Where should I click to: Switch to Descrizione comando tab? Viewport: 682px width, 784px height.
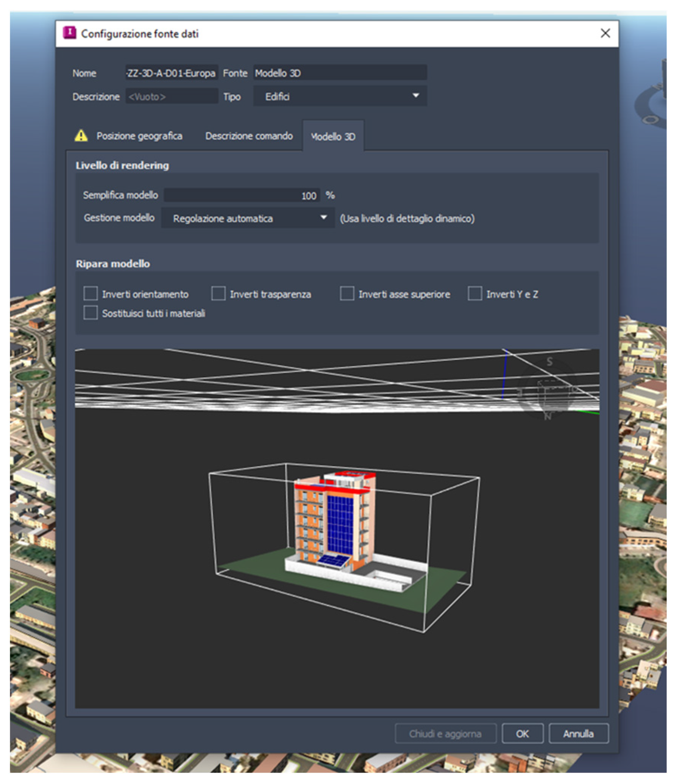click(249, 136)
